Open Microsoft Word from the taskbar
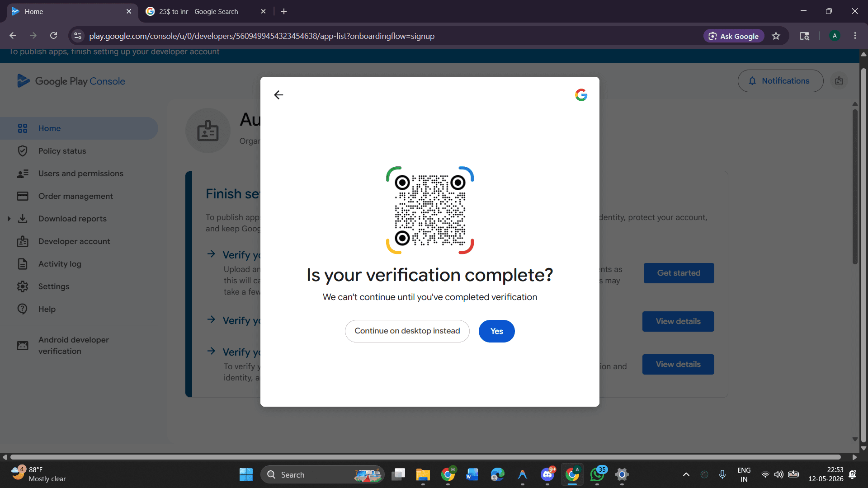 [x=472, y=474]
